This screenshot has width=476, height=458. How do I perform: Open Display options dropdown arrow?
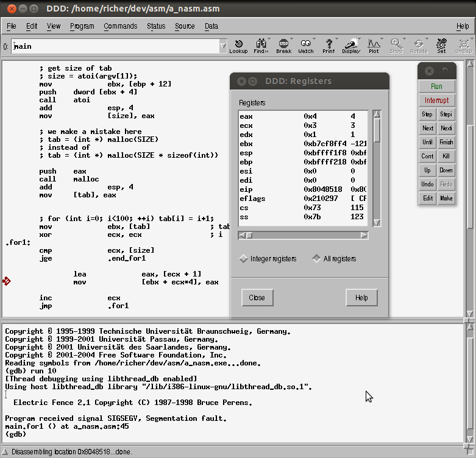click(x=360, y=39)
